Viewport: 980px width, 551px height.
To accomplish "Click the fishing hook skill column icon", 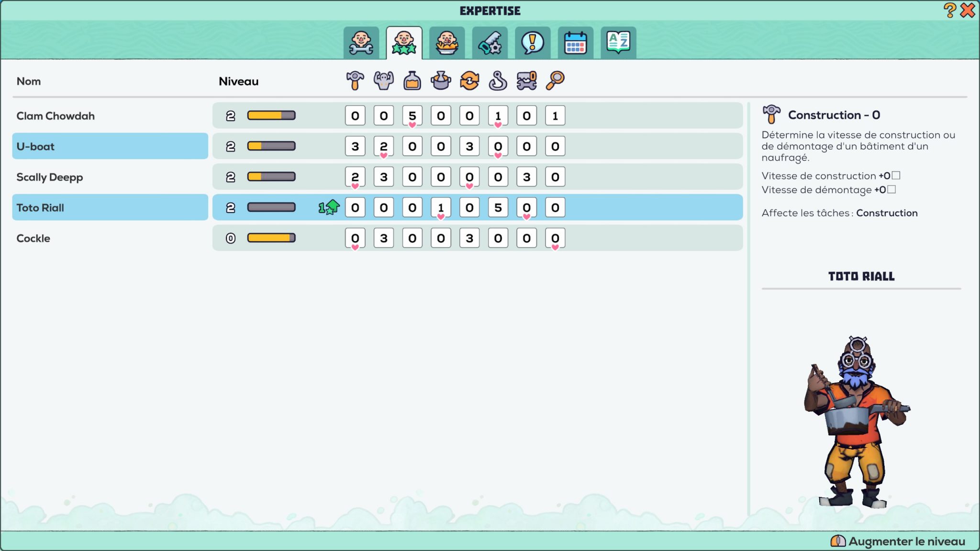I will click(498, 81).
